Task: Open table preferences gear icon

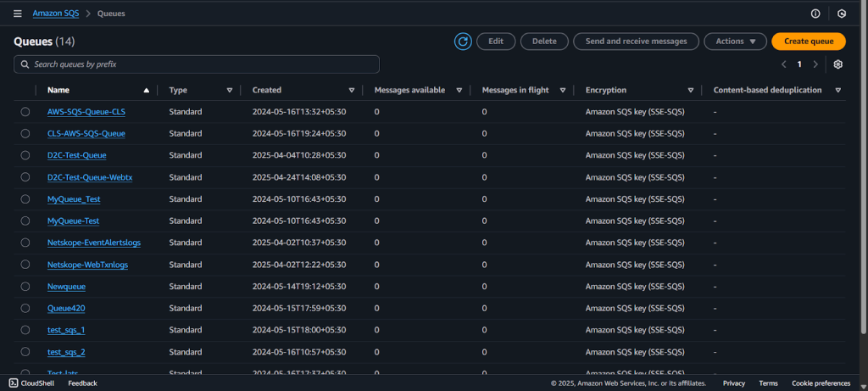Action: point(838,64)
